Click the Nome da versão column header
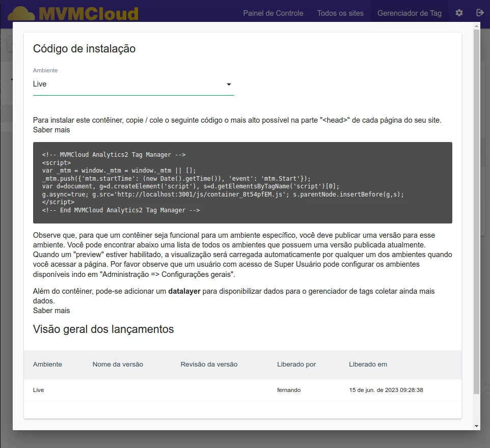Viewport: 490px width, 448px height. [118, 365]
